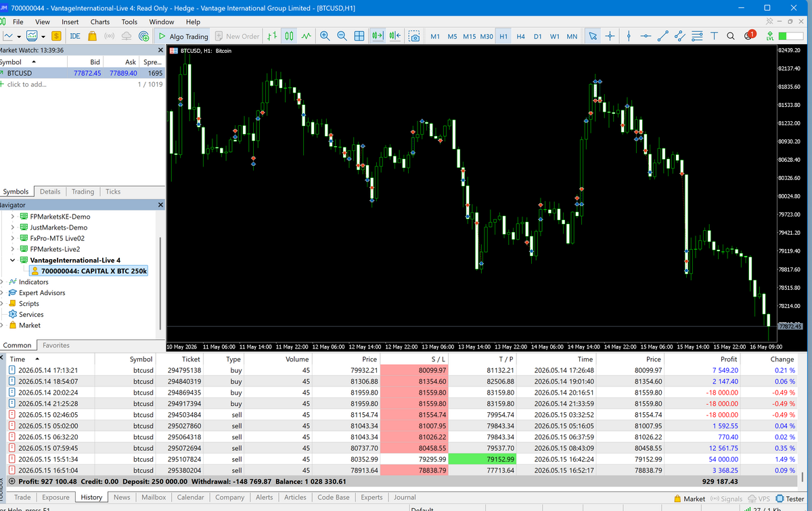
Task: Zoom out on the chart
Action: (x=342, y=36)
